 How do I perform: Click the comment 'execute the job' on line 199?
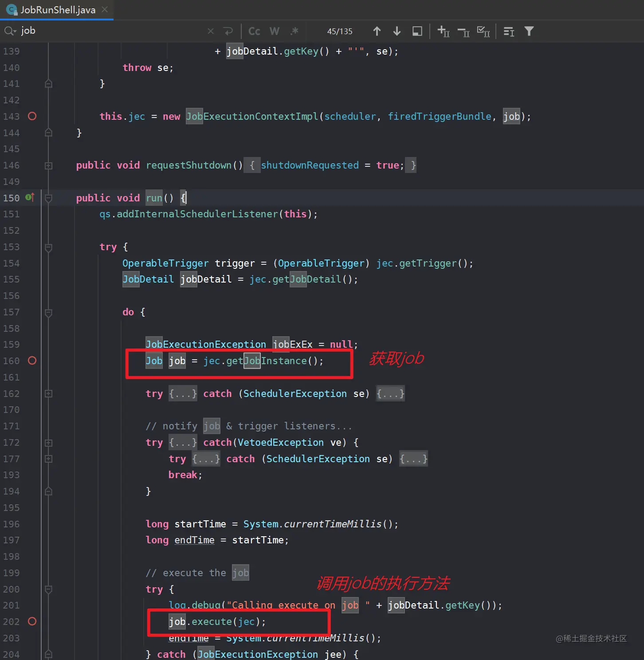(197, 573)
